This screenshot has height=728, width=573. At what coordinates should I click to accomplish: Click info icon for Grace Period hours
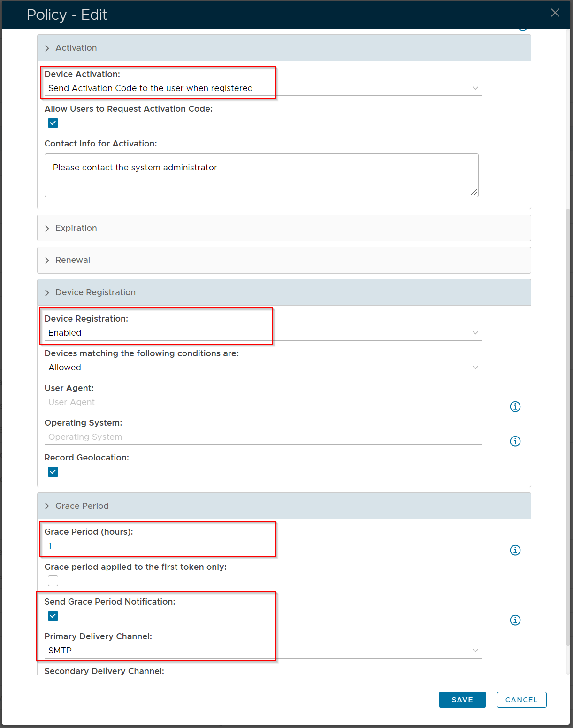tap(515, 550)
